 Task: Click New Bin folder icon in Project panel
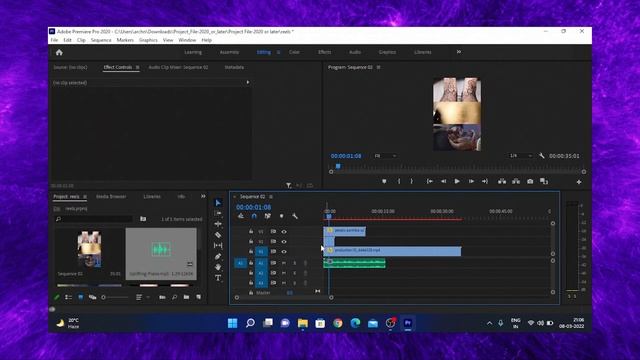(x=186, y=297)
